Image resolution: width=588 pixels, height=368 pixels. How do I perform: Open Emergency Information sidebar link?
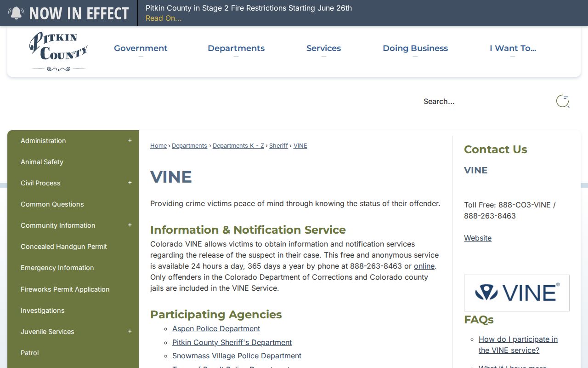tap(57, 268)
